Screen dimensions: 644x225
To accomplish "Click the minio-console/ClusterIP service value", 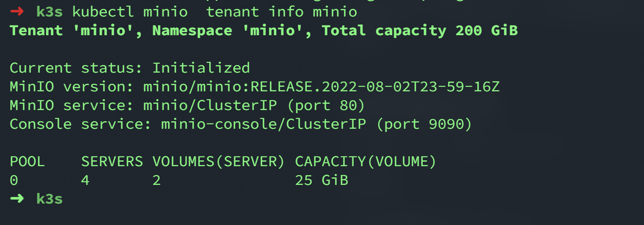I will click(x=264, y=124).
